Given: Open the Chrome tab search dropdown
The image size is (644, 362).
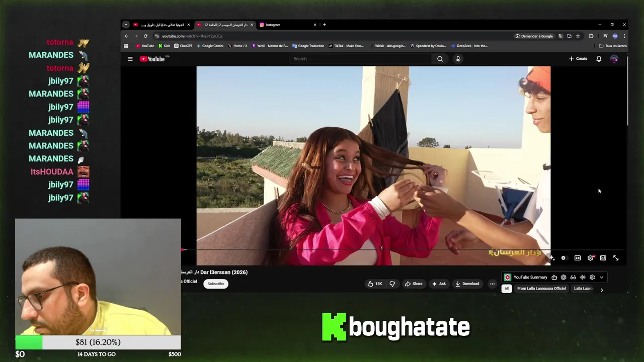Looking at the screenshot, I should coord(126,25).
